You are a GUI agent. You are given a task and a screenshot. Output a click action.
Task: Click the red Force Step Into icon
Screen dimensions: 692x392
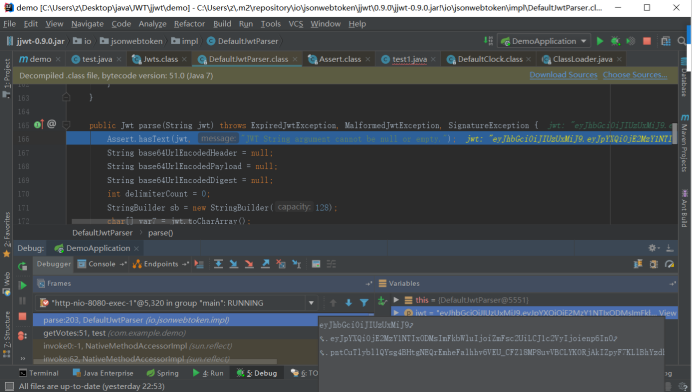click(249, 264)
